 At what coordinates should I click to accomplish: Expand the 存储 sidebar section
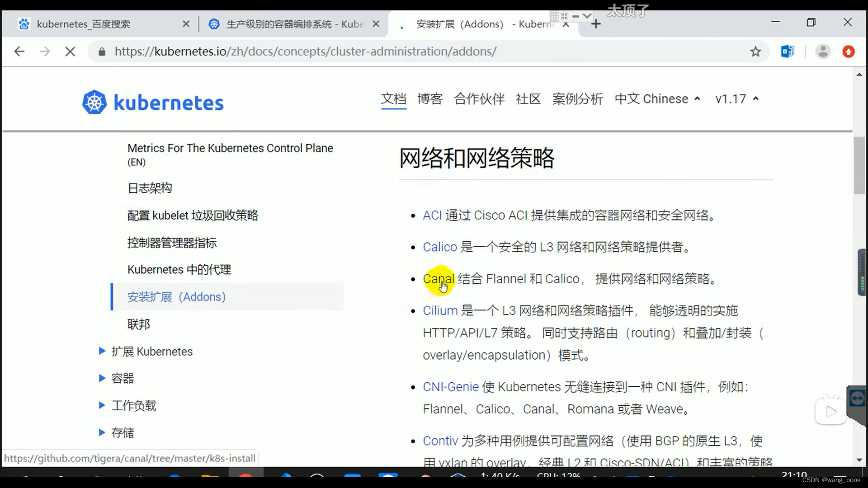(x=102, y=432)
